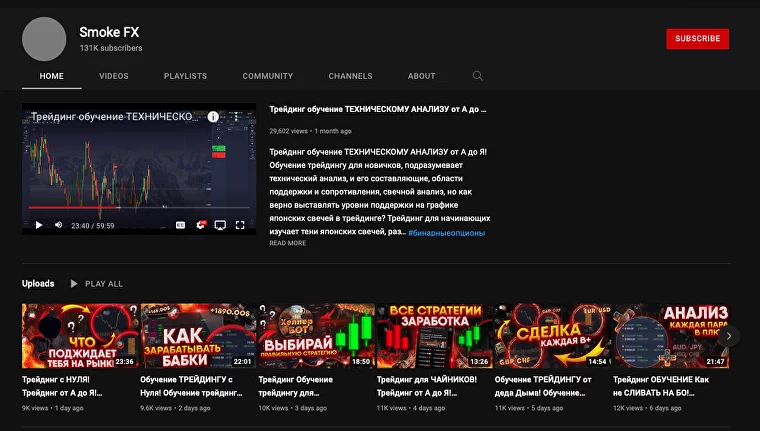Mute the featured video volume

(57, 225)
